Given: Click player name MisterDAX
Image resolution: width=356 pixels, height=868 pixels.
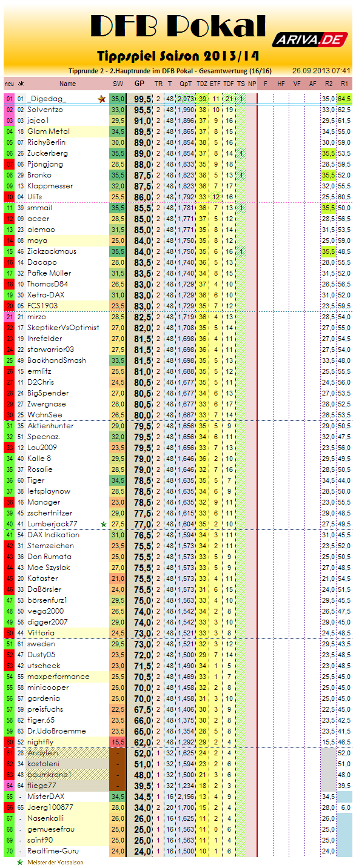Looking at the screenshot, I should point(45,797).
